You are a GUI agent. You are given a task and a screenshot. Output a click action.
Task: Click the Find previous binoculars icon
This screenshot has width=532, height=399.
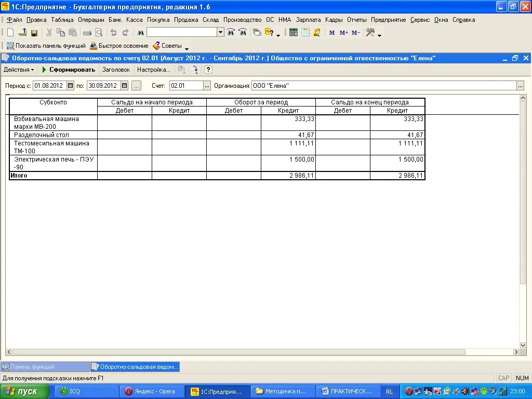pos(231,33)
